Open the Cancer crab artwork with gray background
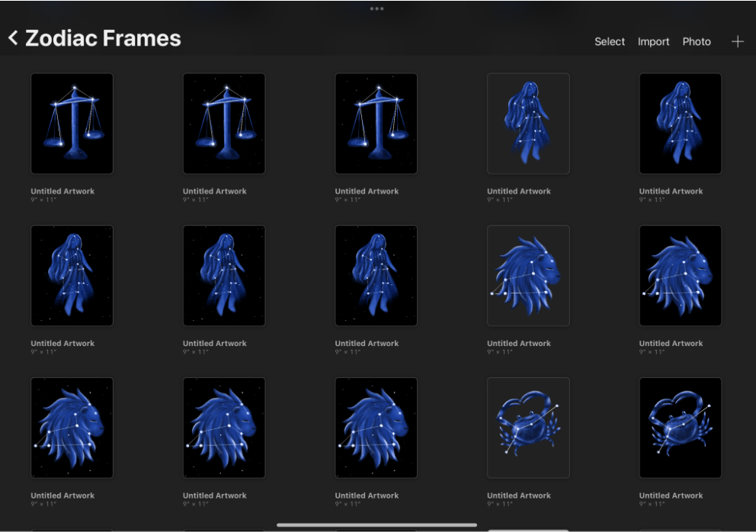Image resolution: width=756 pixels, height=532 pixels. coord(528,428)
